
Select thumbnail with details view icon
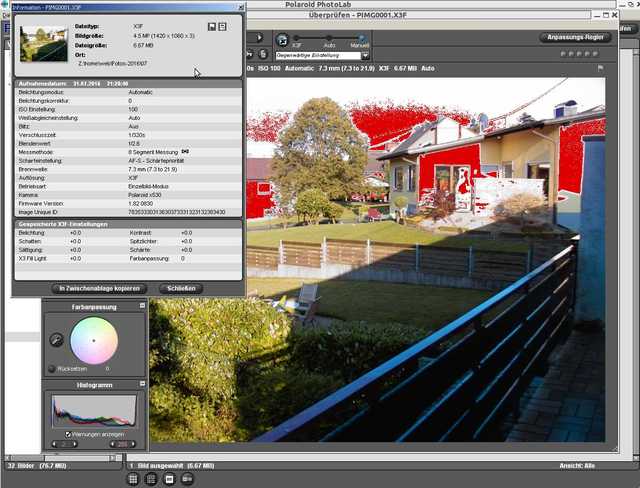point(187,479)
